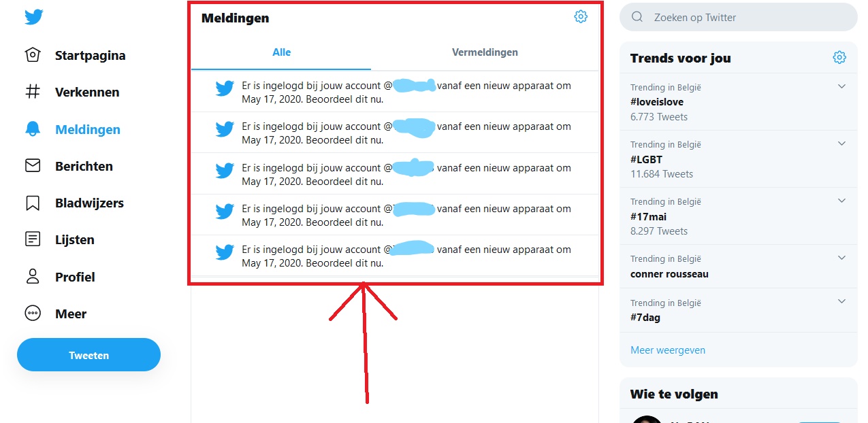The image size is (868, 423).
Task: Open the Profiel person icon
Action: click(x=33, y=277)
